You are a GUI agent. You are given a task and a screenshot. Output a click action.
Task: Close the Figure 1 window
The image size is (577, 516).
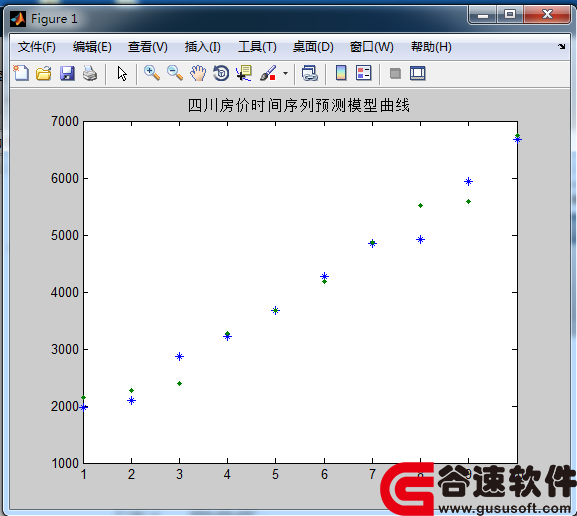(547, 15)
